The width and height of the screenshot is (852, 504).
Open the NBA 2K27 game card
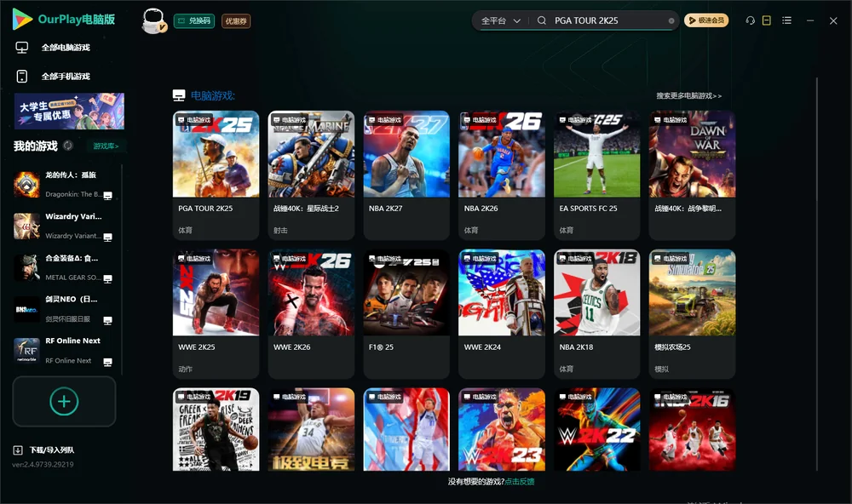pos(406,175)
